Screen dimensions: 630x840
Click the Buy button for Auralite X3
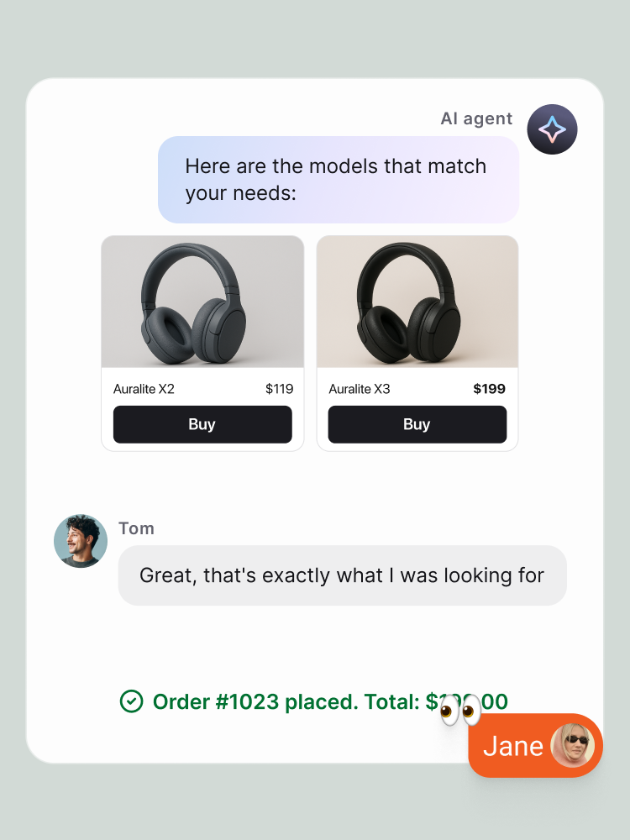point(417,424)
